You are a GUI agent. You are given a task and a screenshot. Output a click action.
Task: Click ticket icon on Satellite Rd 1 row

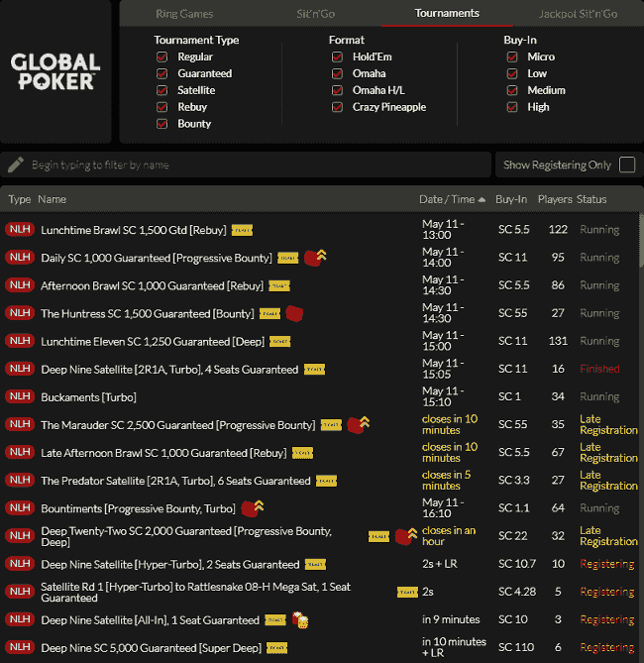pos(407,593)
